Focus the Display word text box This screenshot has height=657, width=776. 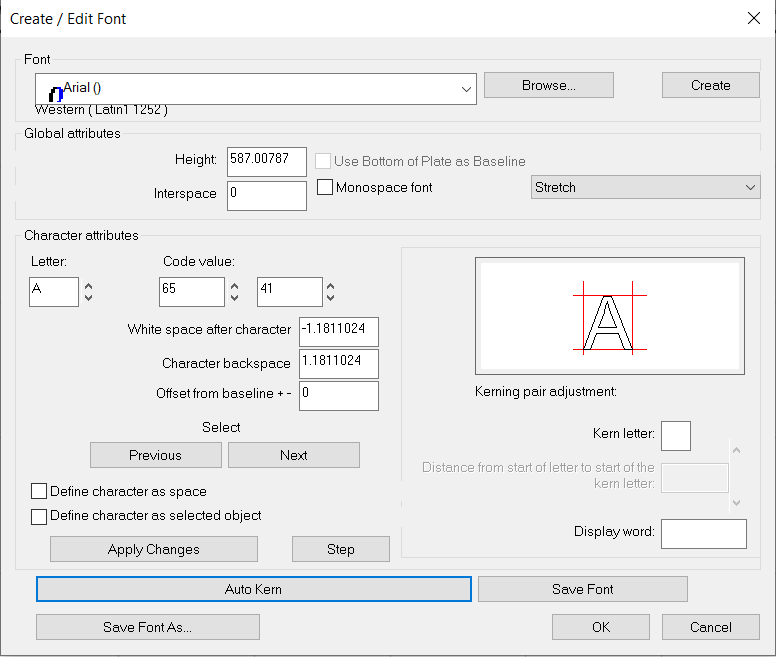coord(703,533)
